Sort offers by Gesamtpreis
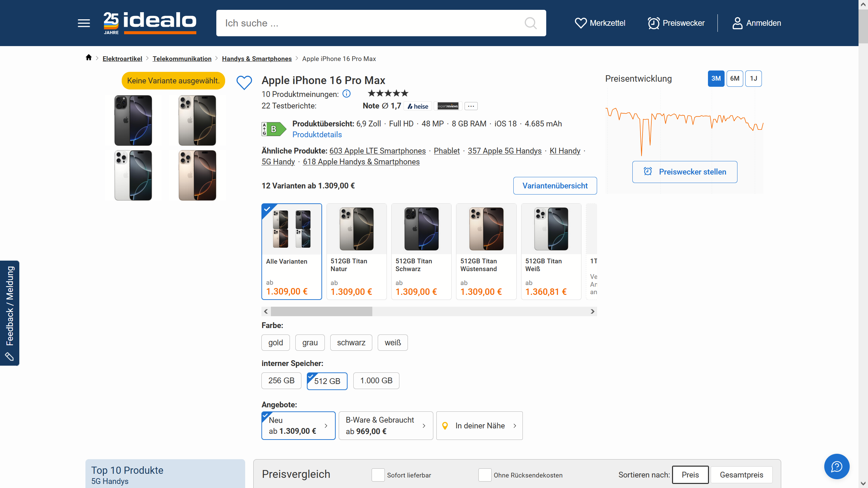The height and width of the screenshot is (488, 868). (x=742, y=475)
